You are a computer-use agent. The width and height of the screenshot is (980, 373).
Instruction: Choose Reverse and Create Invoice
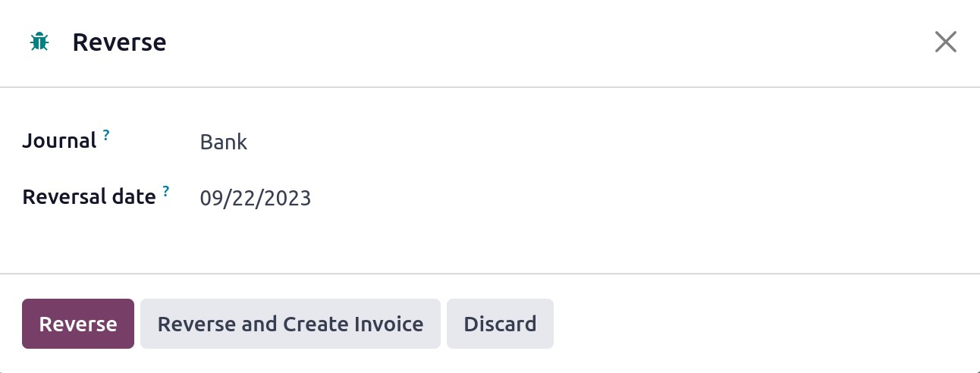point(290,324)
